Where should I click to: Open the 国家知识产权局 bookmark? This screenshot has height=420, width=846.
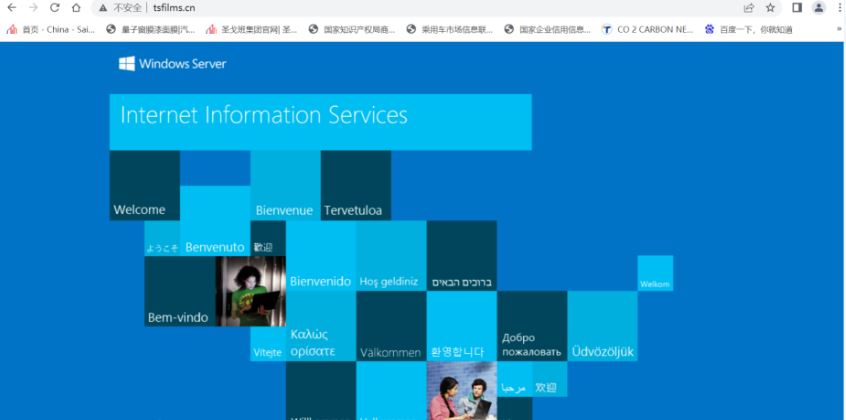(x=352, y=29)
